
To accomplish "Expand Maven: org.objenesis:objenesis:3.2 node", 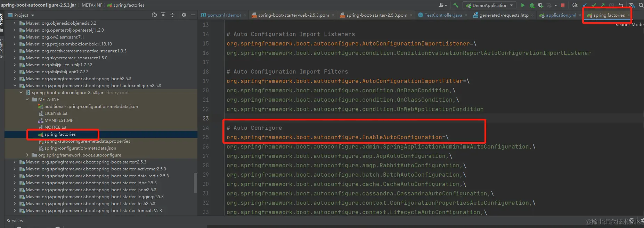I will coord(15,23).
